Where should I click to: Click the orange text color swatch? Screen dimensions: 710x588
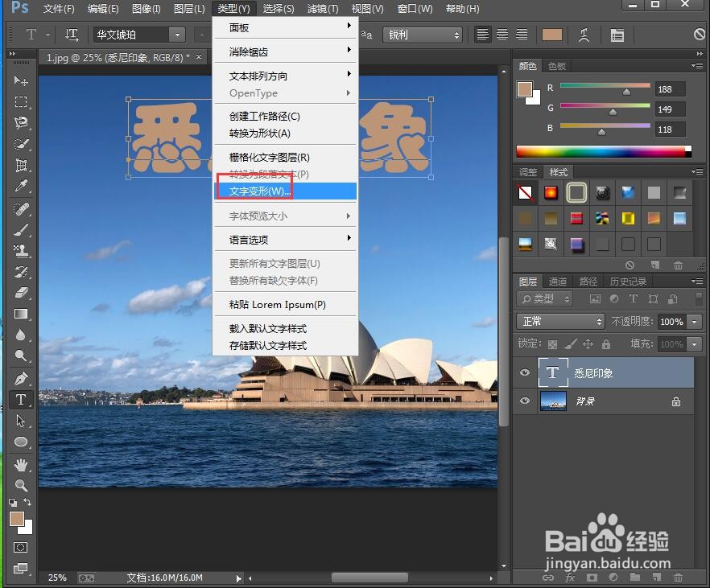pyautogui.click(x=551, y=35)
